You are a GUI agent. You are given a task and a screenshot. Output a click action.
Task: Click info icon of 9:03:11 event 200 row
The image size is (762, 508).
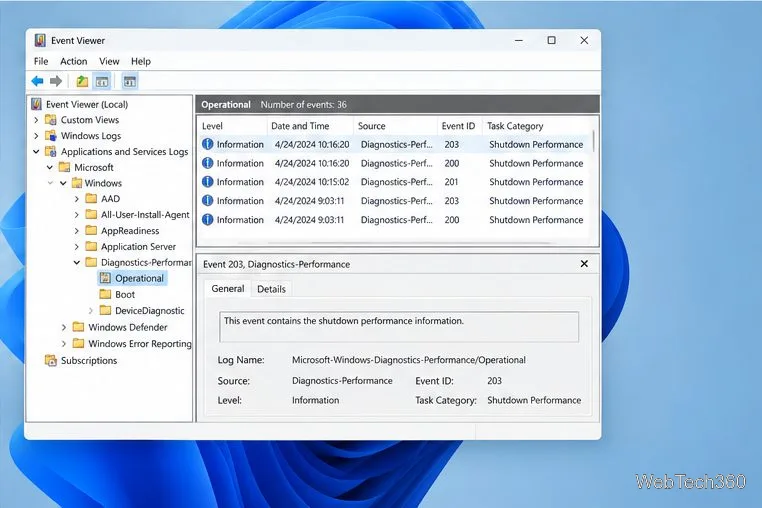point(208,220)
